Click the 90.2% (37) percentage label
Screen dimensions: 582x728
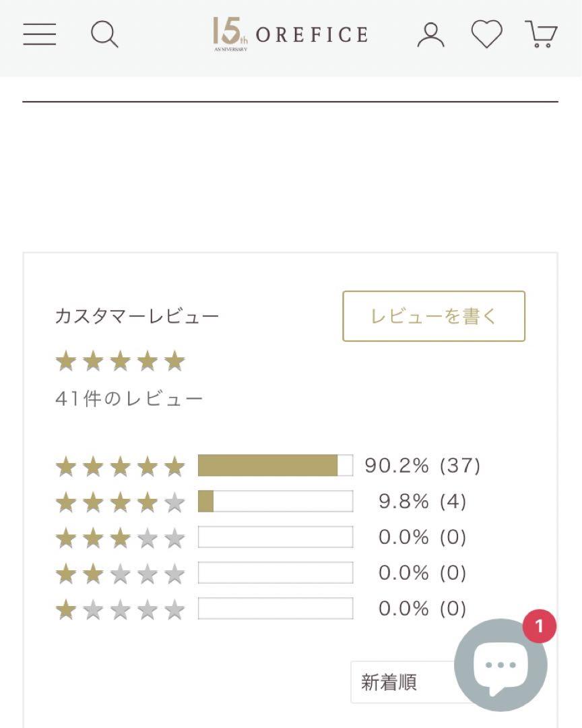coord(422,465)
